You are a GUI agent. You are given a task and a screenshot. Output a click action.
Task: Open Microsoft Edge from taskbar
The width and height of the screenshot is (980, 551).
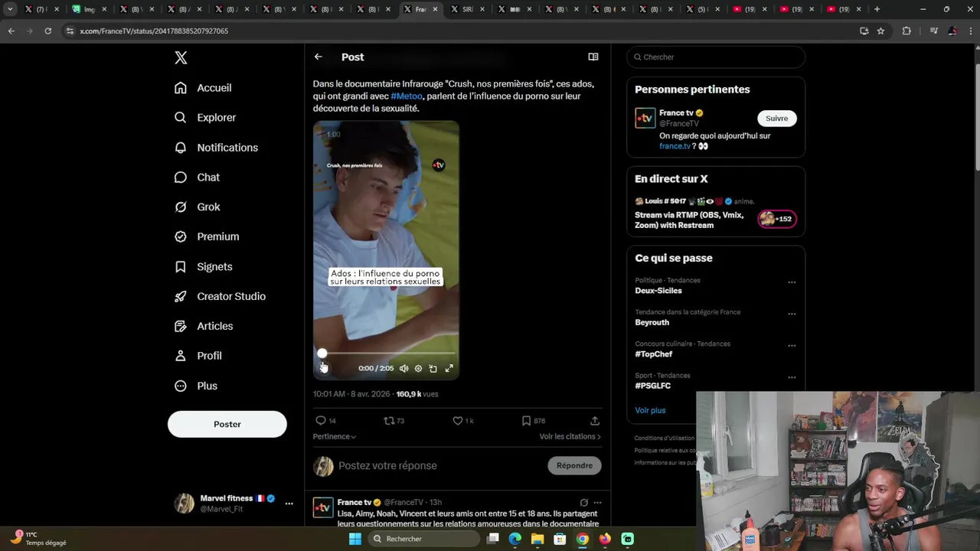point(515,539)
